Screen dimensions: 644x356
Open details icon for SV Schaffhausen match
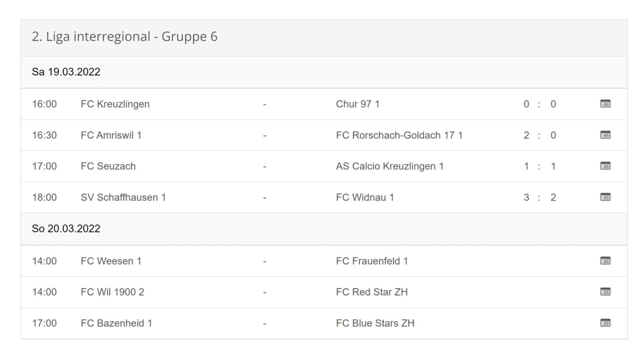pos(605,197)
